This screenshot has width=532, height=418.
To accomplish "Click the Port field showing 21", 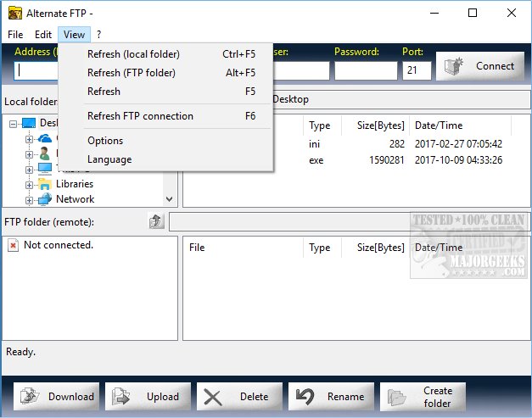I will pos(417,71).
